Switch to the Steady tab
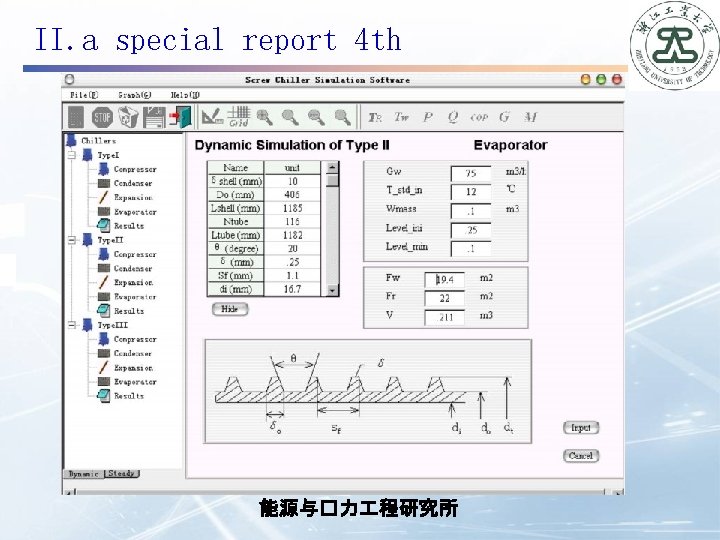This screenshot has height=540, width=720. coord(122,473)
